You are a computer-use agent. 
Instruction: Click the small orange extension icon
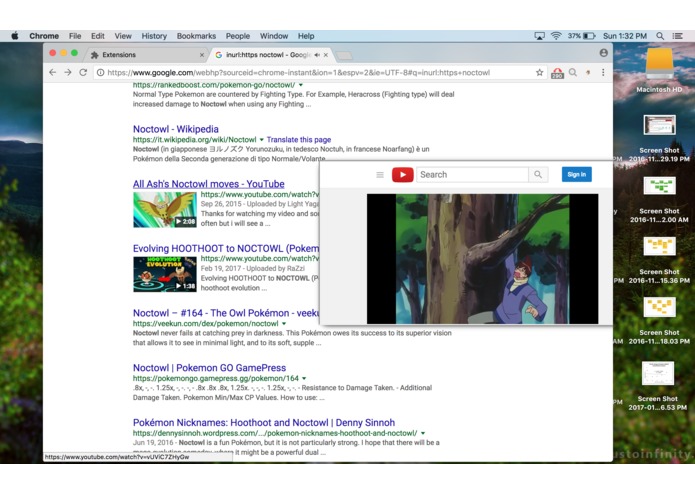tap(588, 73)
